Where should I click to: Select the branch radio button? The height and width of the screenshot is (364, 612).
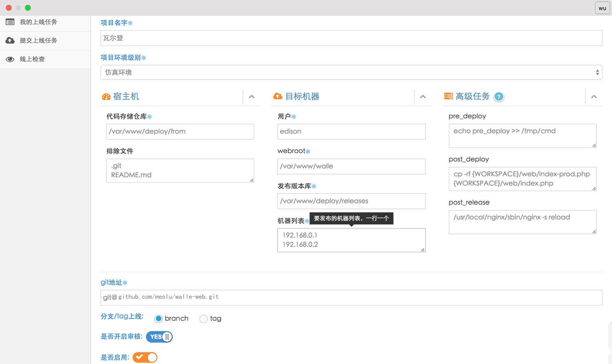159,319
